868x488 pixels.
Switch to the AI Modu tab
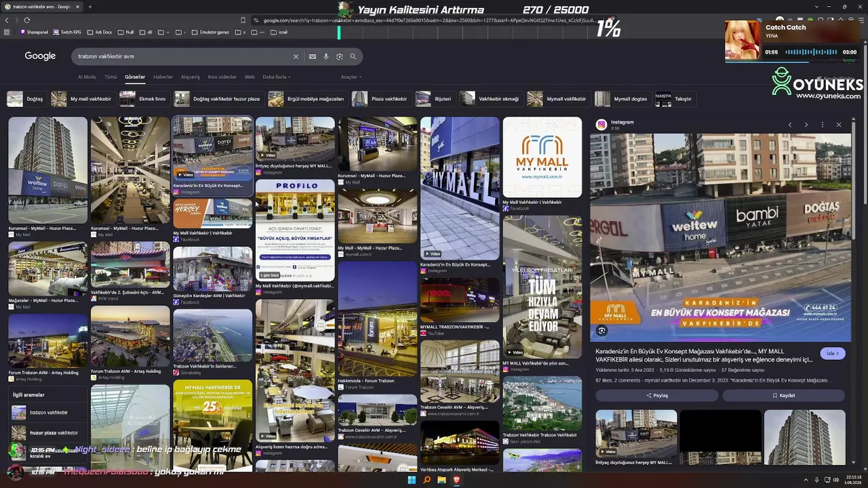87,77
